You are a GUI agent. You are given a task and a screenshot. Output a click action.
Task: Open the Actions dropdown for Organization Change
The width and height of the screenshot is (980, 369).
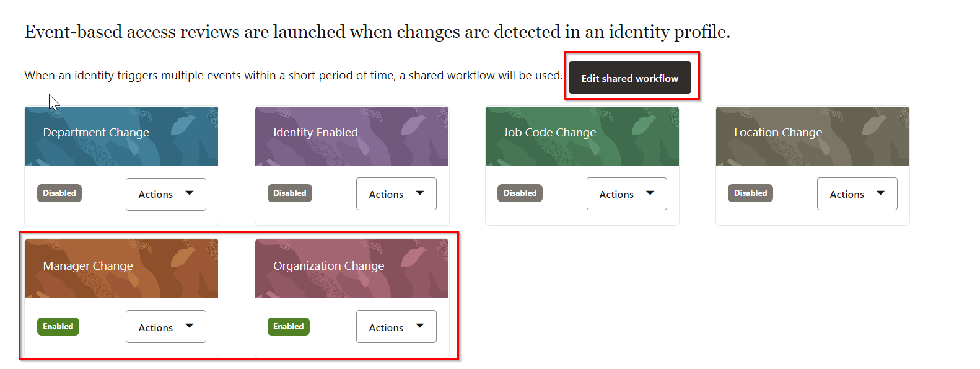(396, 326)
